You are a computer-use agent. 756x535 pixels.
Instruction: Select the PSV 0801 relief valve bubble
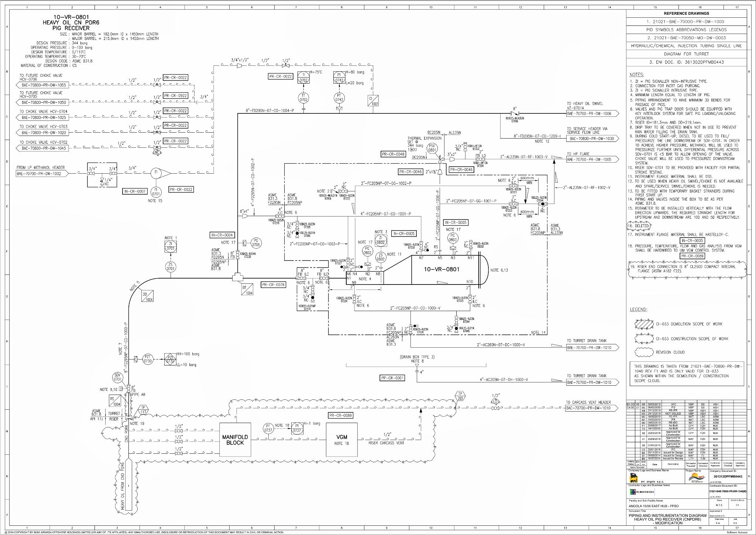(x=432, y=149)
